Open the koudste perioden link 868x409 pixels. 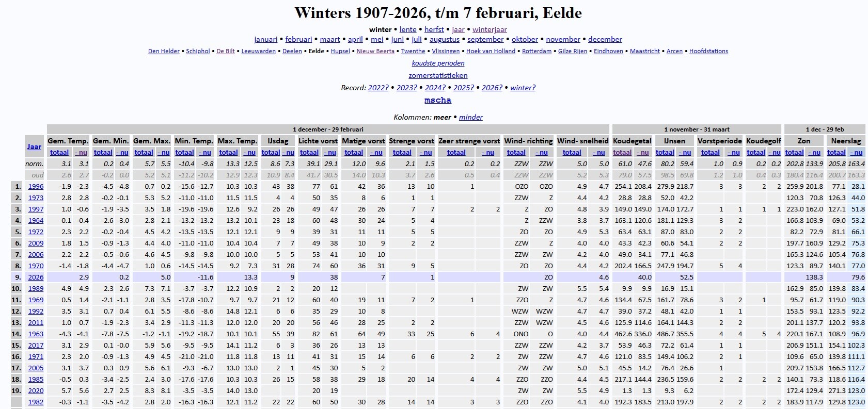(438, 63)
